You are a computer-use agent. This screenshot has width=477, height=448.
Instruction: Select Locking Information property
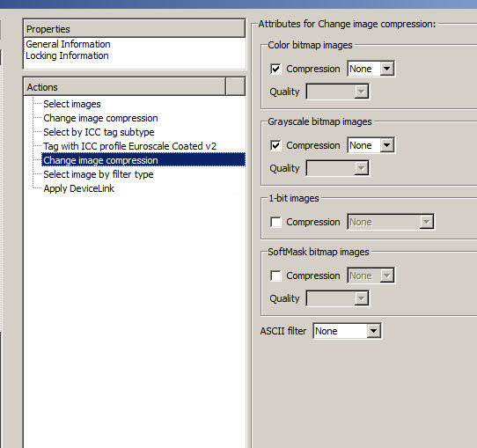click(67, 55)
